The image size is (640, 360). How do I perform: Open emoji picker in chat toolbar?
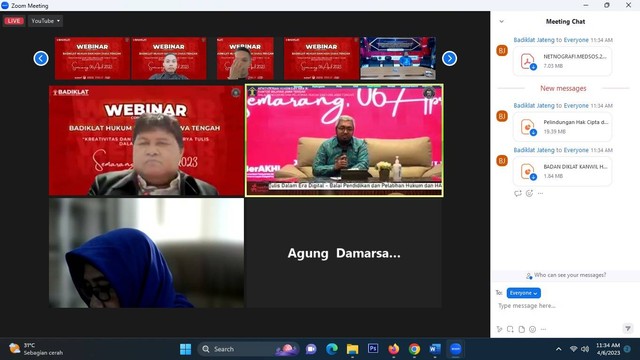pos(532,329)
